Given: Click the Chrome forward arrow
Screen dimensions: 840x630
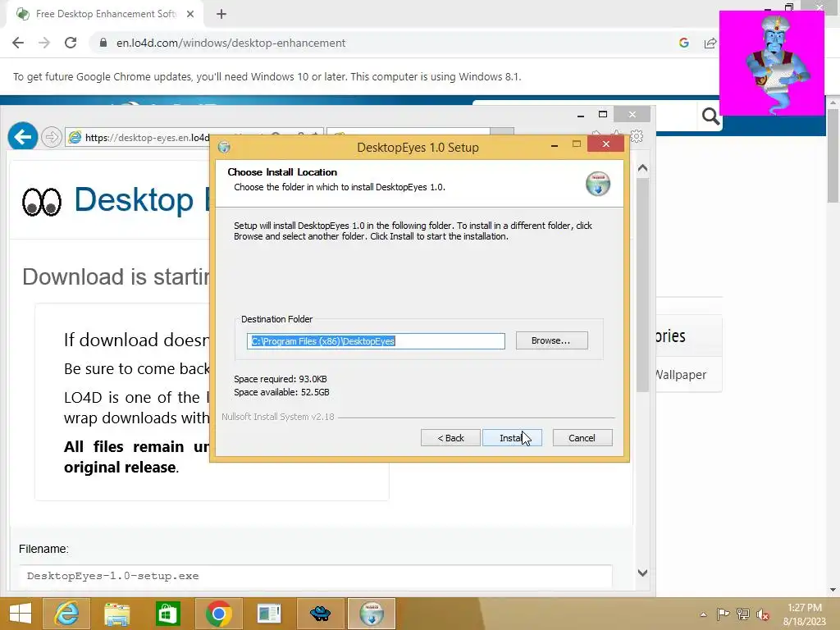Looking at the screenshot, I should (44, 43).
